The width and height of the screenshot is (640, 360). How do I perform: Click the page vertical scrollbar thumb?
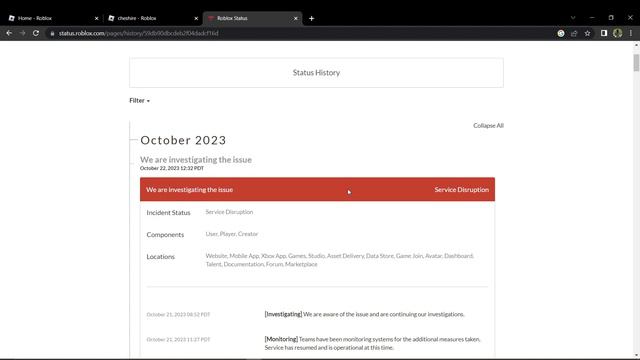[636, 63]
